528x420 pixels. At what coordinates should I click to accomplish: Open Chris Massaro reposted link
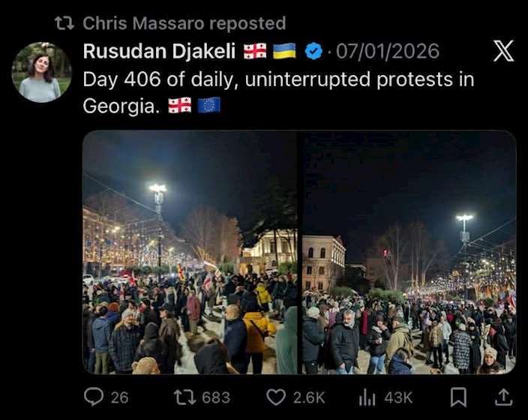tap(184, 23)
